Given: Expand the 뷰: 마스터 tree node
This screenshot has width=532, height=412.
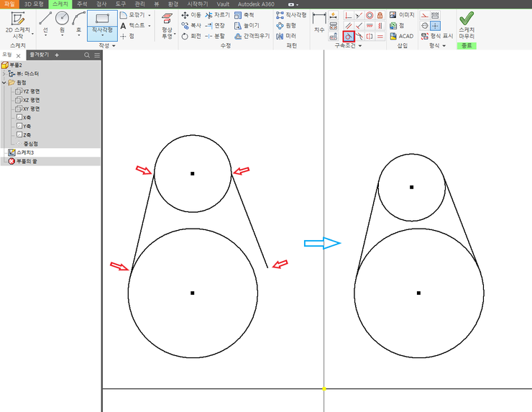Looking at the screenshot, I should (x=4, y=73).
